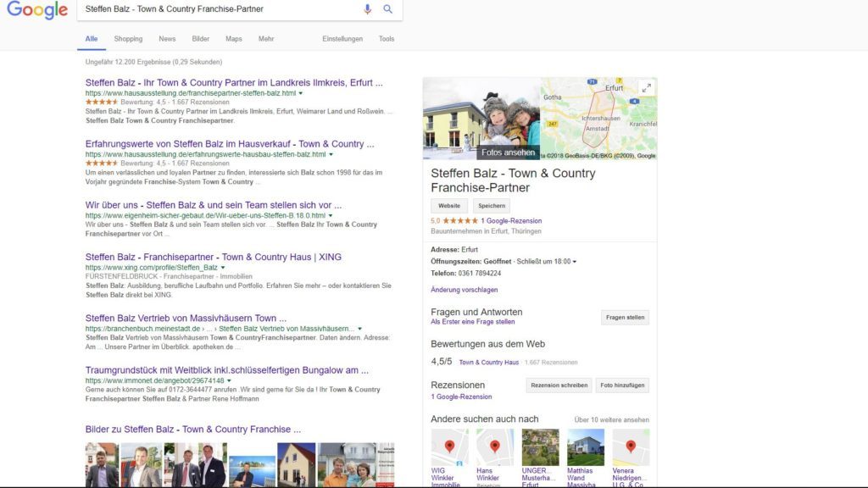Click the five-star rating in knowledge panel
This screenshot has height=488, width=868.
(x=460, y=221)
